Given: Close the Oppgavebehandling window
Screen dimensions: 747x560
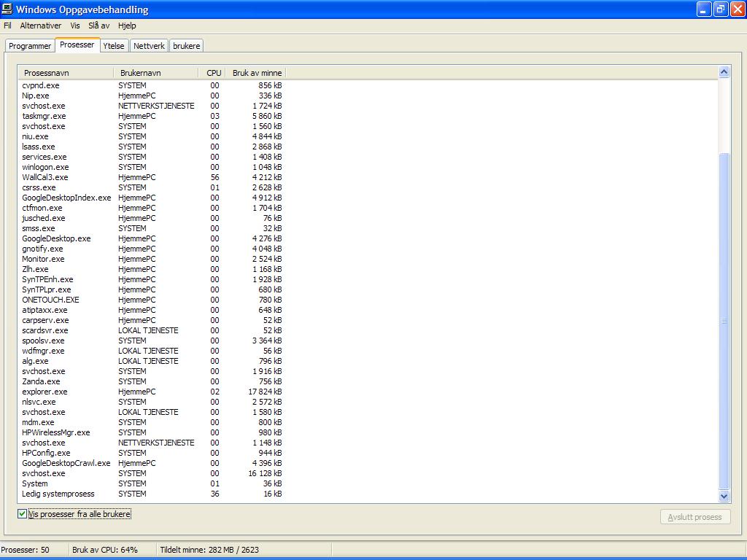Looking at the screenshot, I should pyautogui.click(x=737, y=9).
